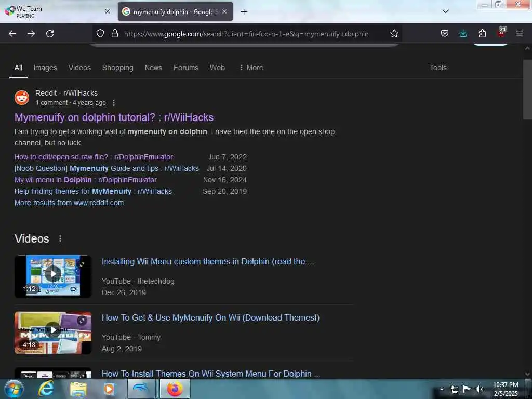Select the mymenuify dolphin Google tab
The image size is (532, 399).
tap(175, 11)
